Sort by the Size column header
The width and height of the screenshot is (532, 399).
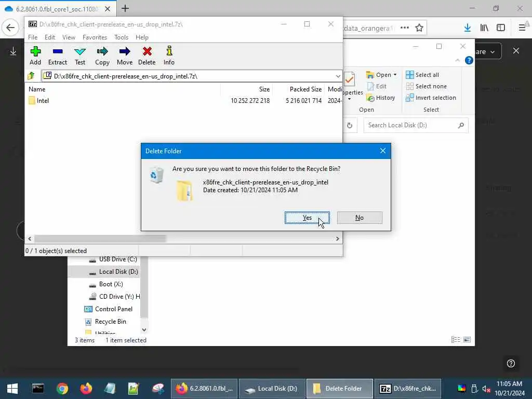click(264, 89)
